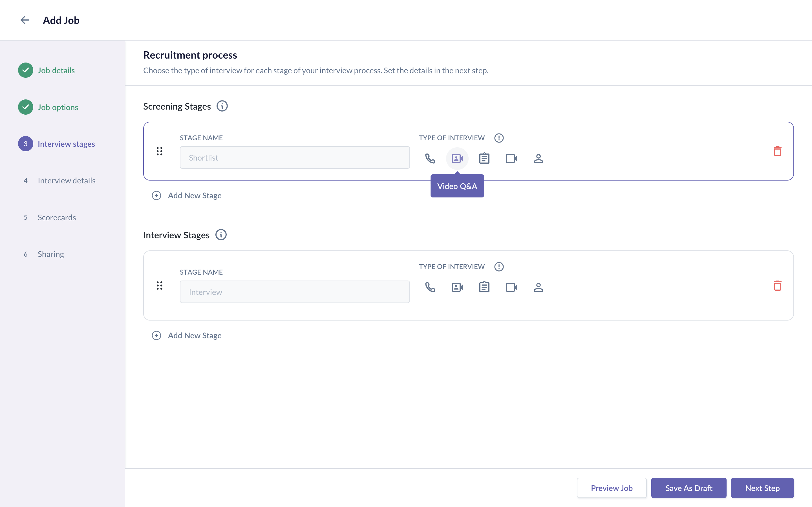The width and height of the screenshot is (812, 507).
Task: Click Save As Draft button
Action: 689,488
